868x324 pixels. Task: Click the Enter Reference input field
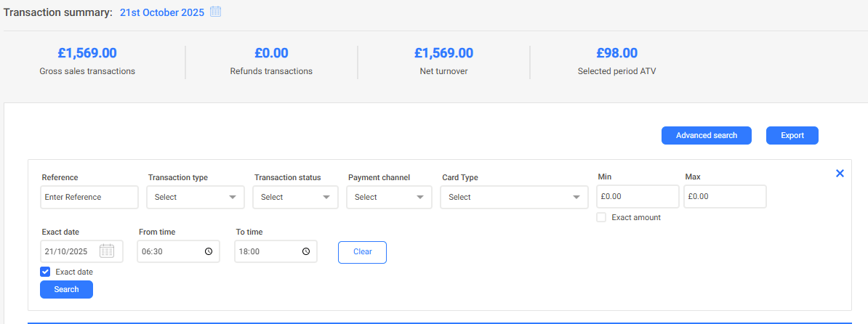89,197
